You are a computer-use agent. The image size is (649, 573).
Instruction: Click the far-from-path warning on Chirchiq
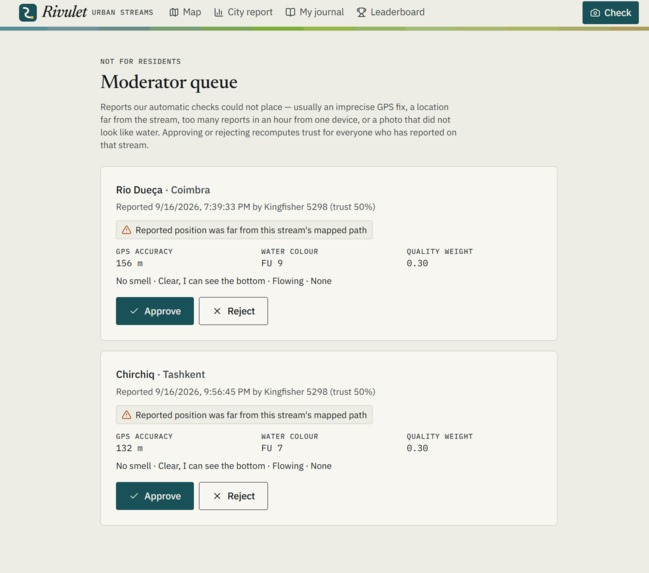tap(244, 415)
